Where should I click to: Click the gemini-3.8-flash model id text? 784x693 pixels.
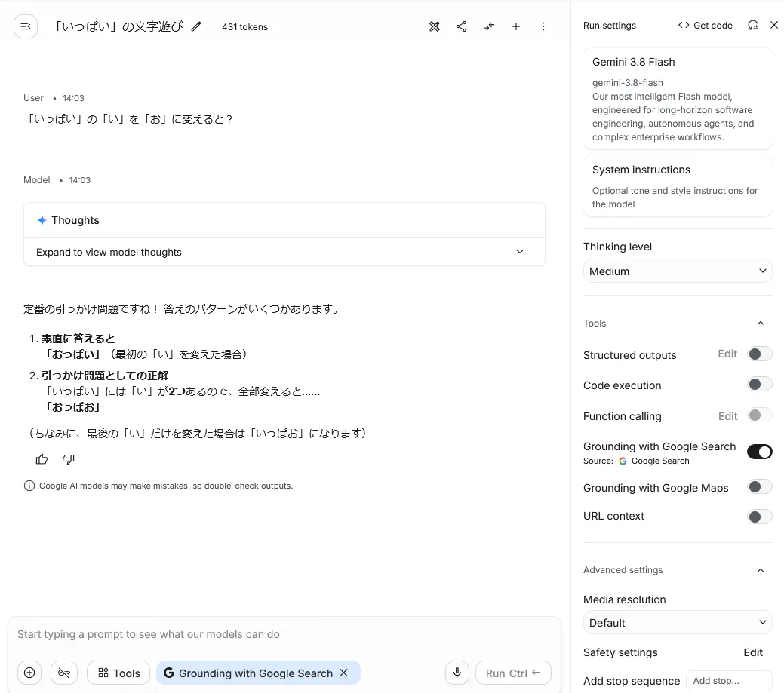pos(628,83)
